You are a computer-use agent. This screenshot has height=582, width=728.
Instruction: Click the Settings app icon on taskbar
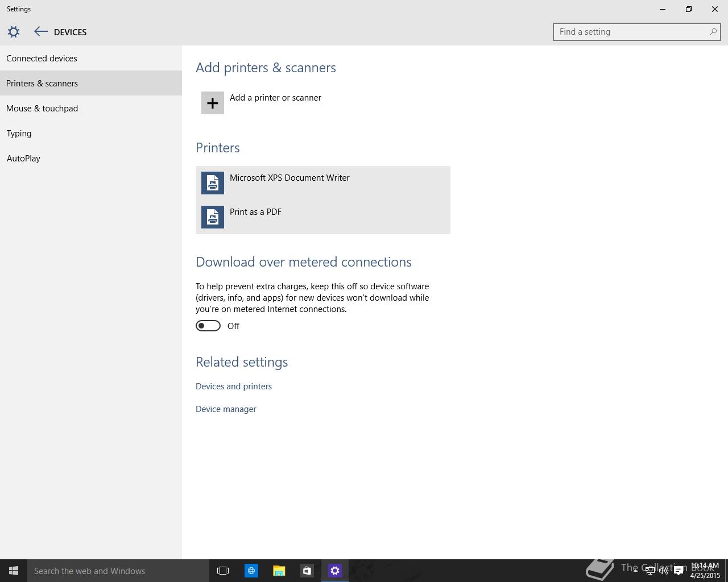(x=334, y=571)
